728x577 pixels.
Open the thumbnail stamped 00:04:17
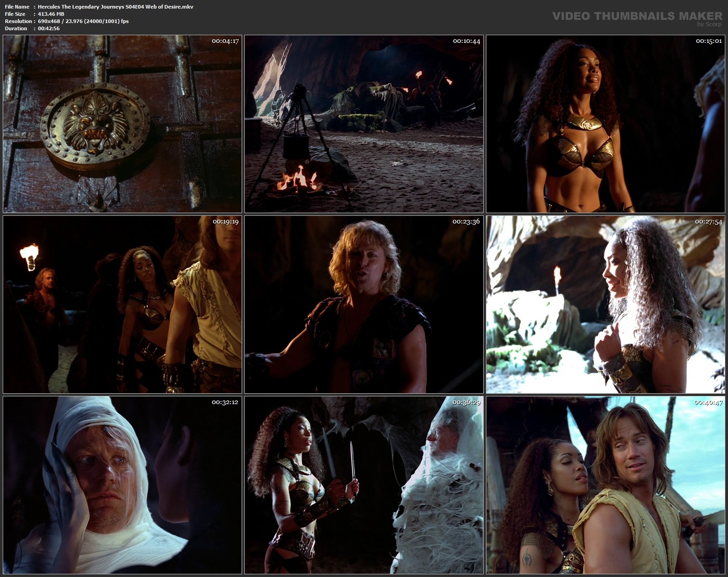(x=122, y=124)
